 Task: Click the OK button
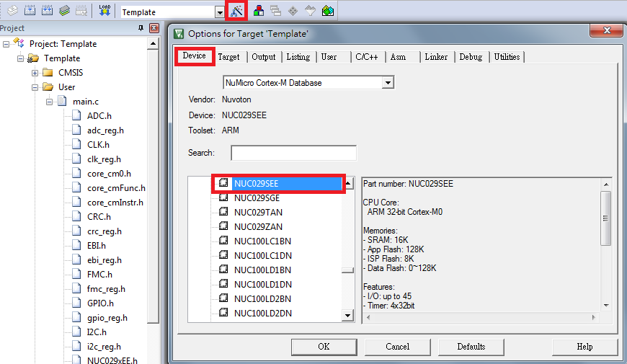coord(324,347)
